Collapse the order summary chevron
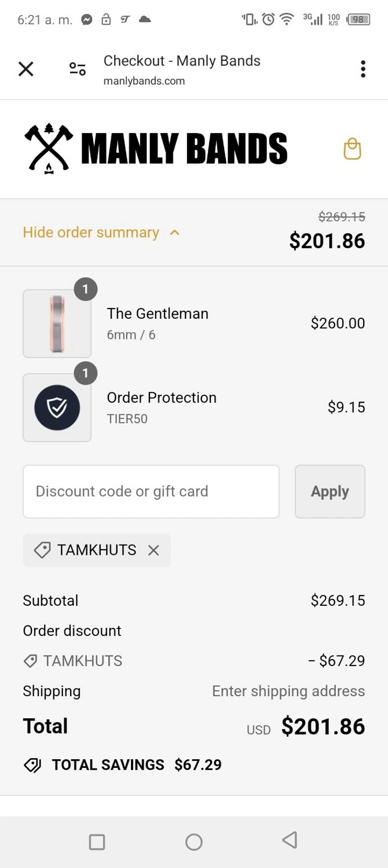 point(174,233)
